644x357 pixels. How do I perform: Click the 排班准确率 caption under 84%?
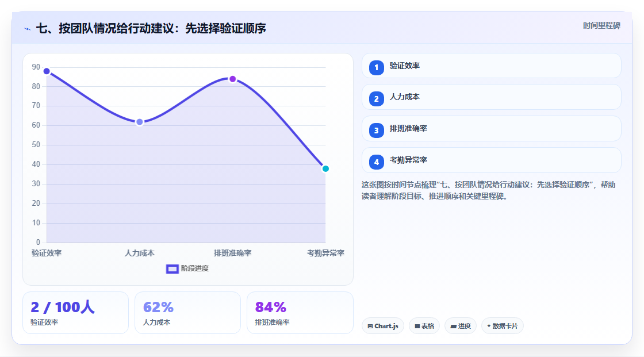273,323
